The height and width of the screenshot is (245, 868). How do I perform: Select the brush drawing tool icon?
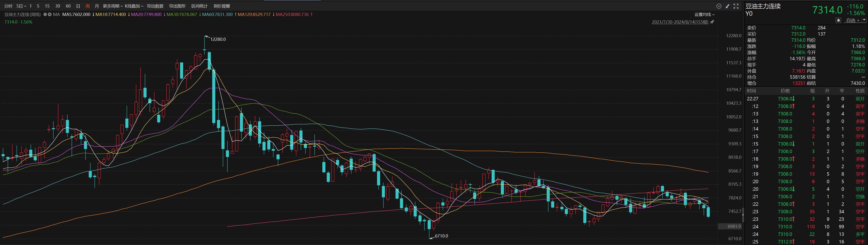(x=728, y=6)
